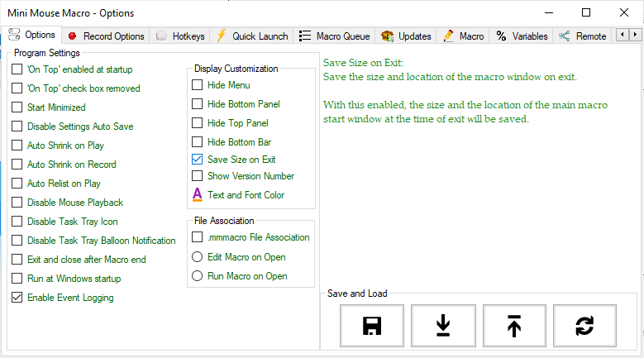This screenshot has height=358, width=644.
Task: Open the Remote tab
Action: pos(582,36)
